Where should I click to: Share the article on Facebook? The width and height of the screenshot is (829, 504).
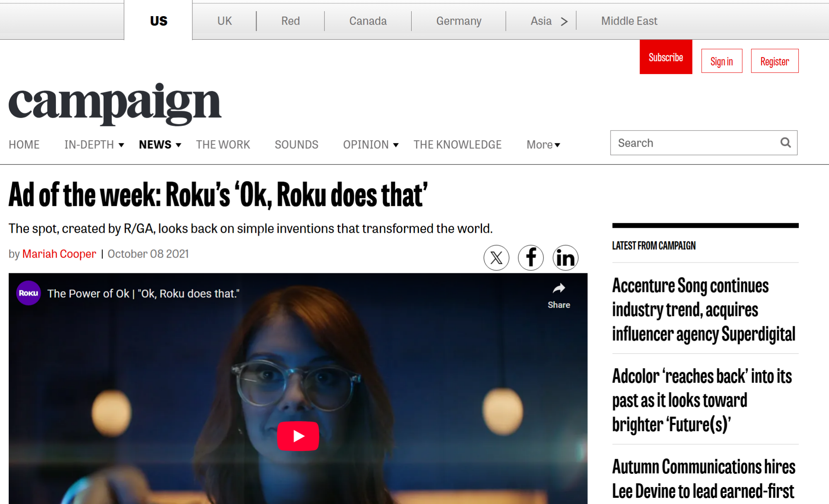click(531, 258)
